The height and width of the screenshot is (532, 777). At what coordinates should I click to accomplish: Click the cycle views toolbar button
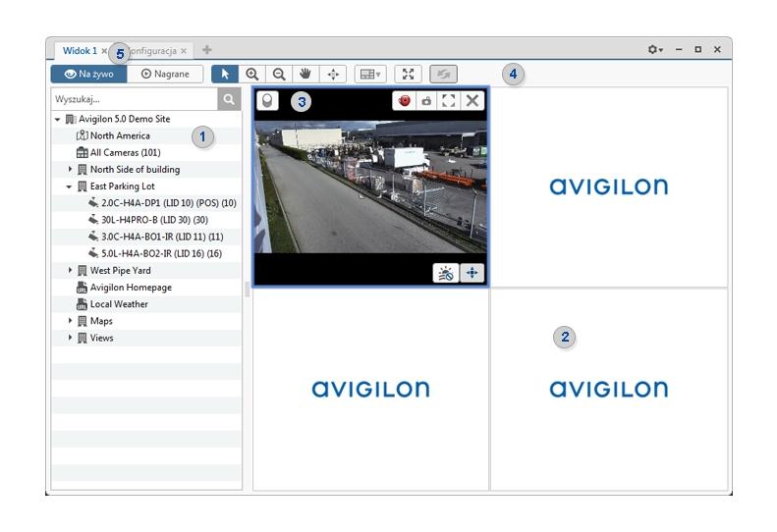tap(443, 74)
